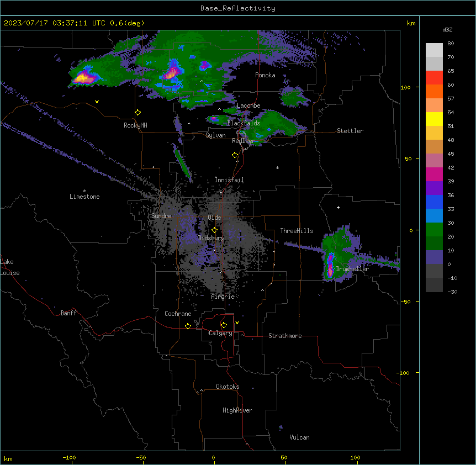This screenshot has height=465, width=476.
Task: Click the Banff label
Action: click(68, 313)
